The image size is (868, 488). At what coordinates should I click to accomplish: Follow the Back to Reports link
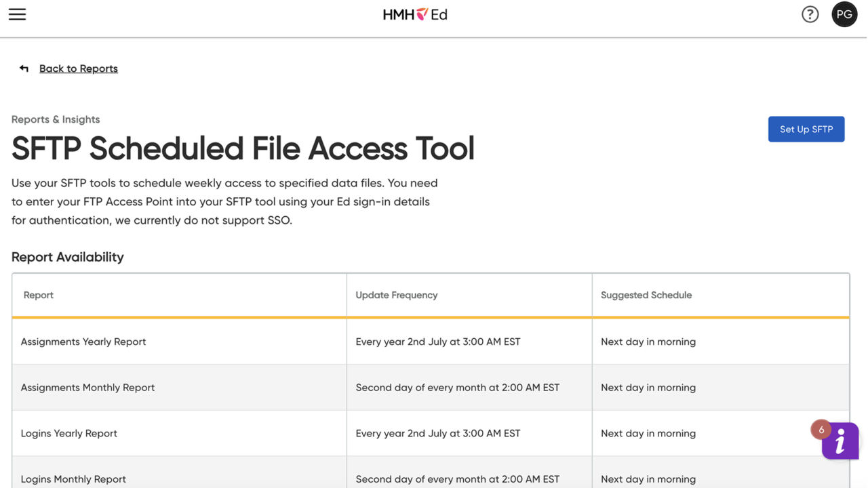tap(78, 68)
